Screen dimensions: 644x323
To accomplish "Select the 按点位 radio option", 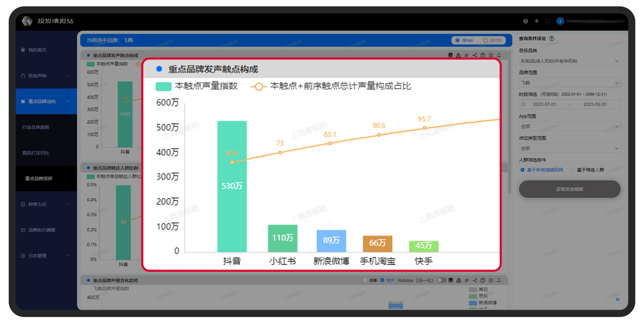I will click(492, 40).
